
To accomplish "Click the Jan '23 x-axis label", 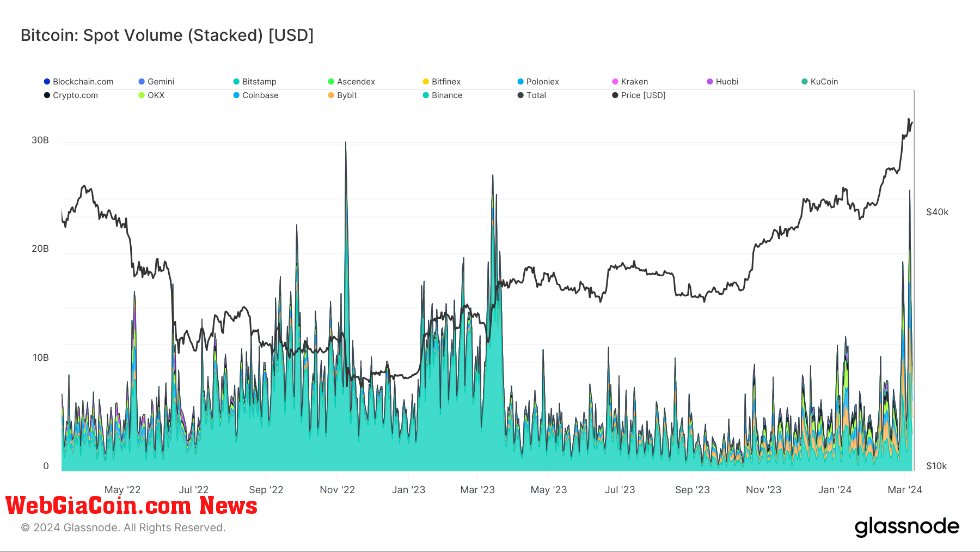I will pos(409,490).
